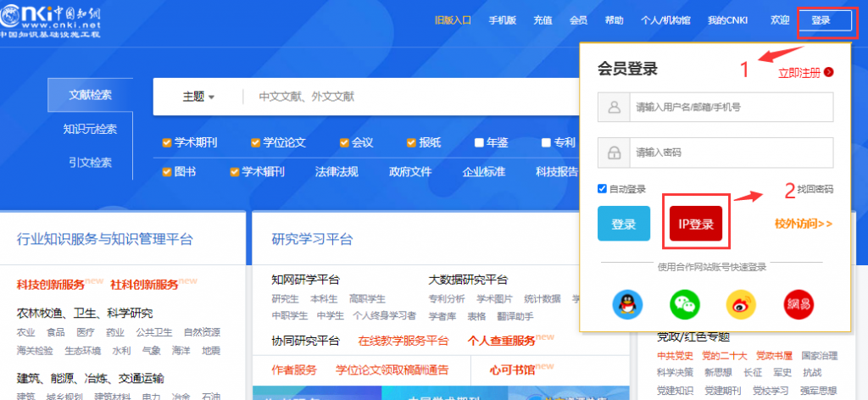Open 我的CNKI in top navigation
The image size is (868, 400).
pyautogui.click(x=727, y=20)
